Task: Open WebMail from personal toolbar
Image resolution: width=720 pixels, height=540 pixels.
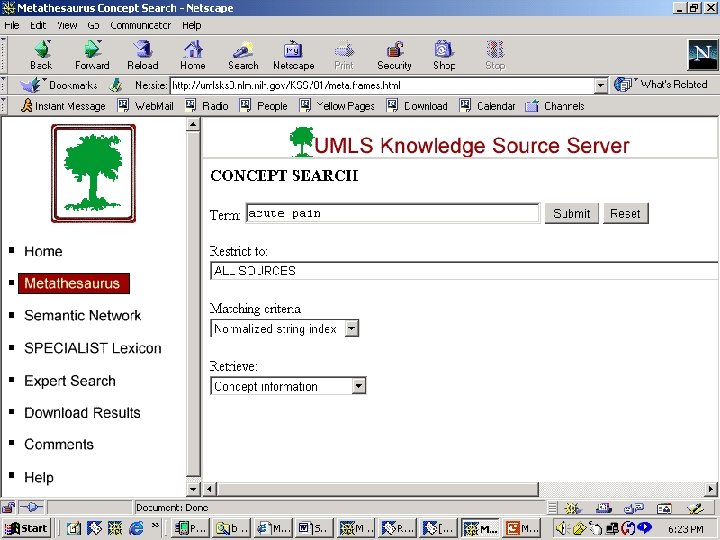Action: click(x=146, y=106)
